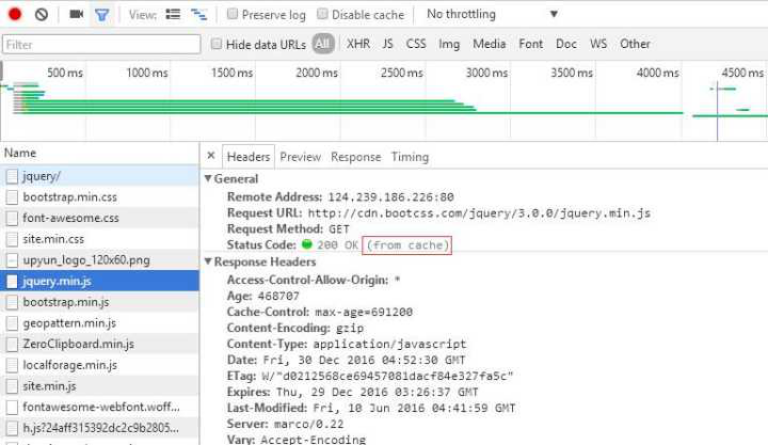Click the Cache-Control max-age value
Viewport: 768px width, 445px height.
(363, 312)
